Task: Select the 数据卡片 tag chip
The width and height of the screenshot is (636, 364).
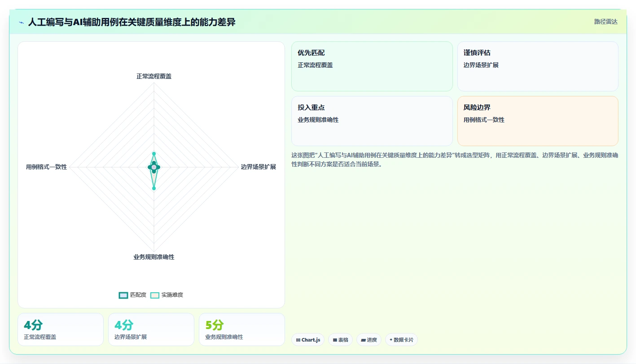Action: click(401, 340)
